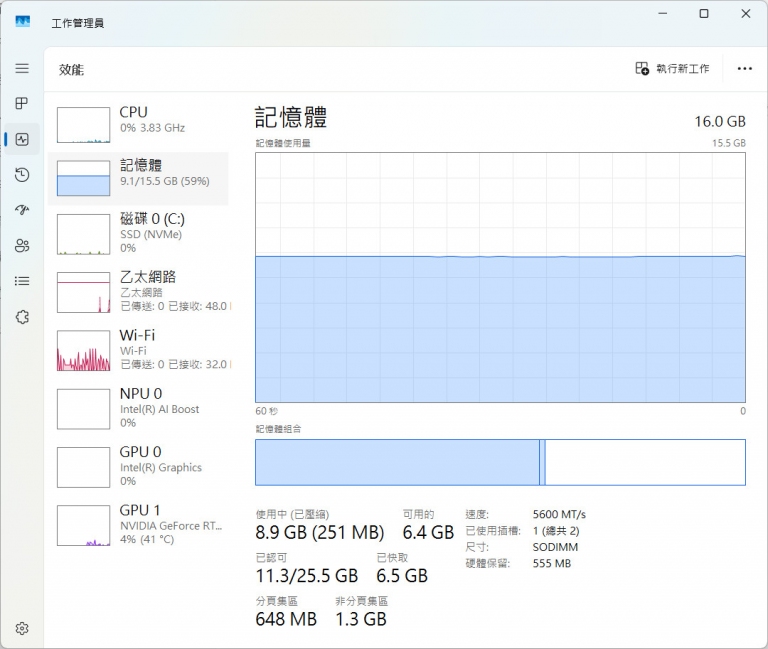Open the Wi-Fi performance graph entry

click(x=138, y=349)
